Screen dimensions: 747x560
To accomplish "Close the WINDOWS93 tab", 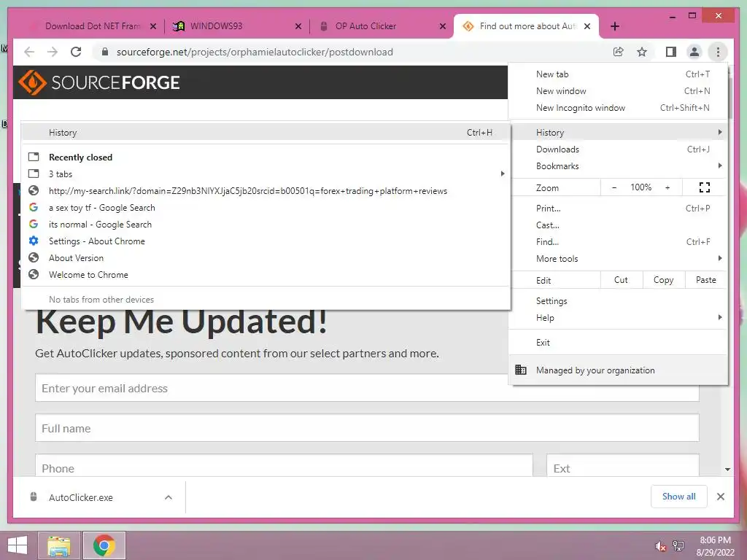I will [x=298, y=26].
